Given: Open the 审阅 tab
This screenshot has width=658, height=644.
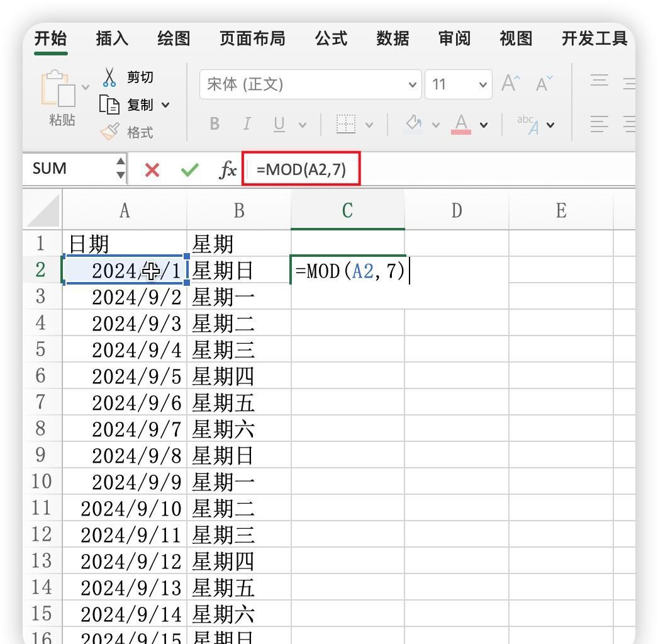Looking at the screenshot, I should (x=454, y=38).
